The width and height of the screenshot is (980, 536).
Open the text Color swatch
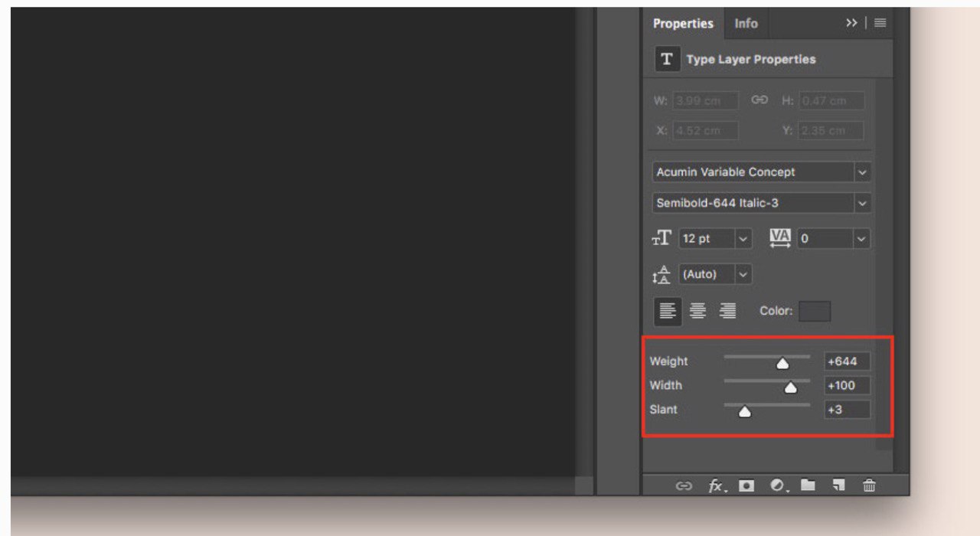pos(815,311)
